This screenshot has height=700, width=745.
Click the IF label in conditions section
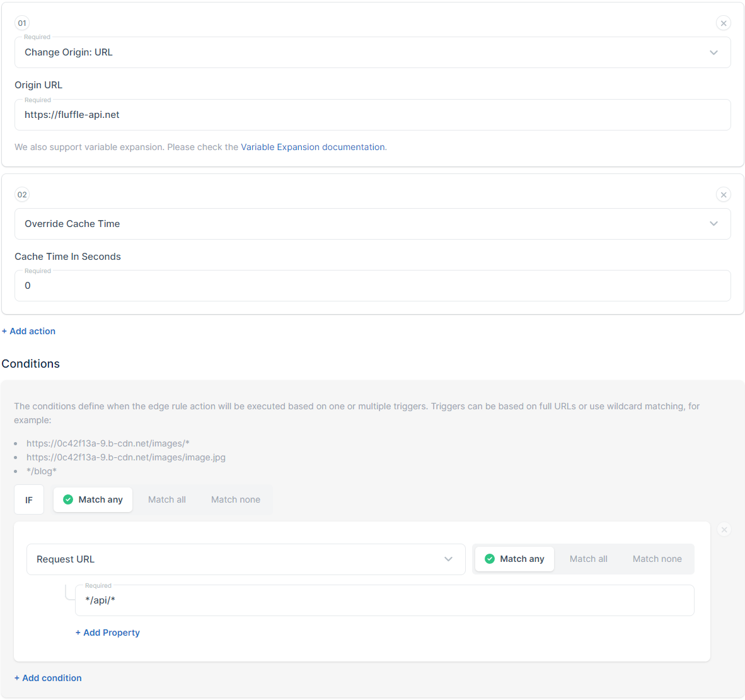(x=29, y=499)
